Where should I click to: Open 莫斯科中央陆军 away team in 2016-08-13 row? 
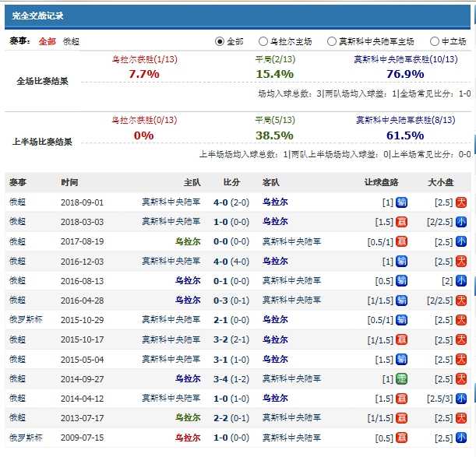[291, 281]
